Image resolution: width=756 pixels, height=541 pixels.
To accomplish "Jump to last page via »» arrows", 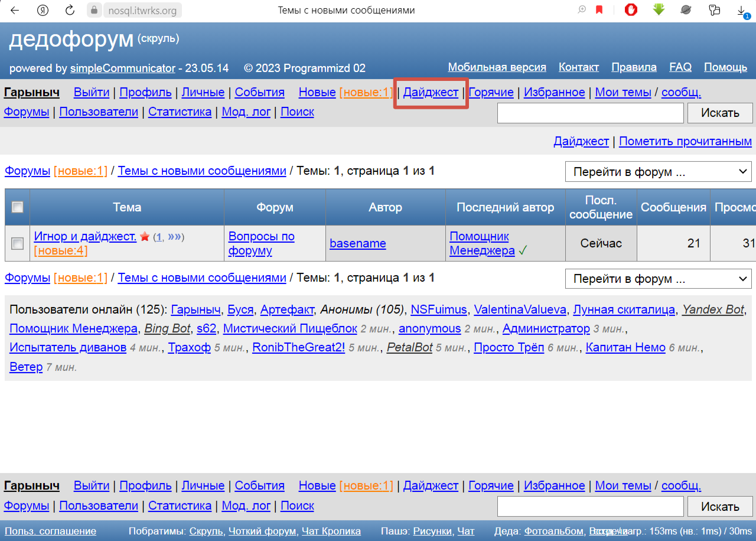I will [174, 237].
